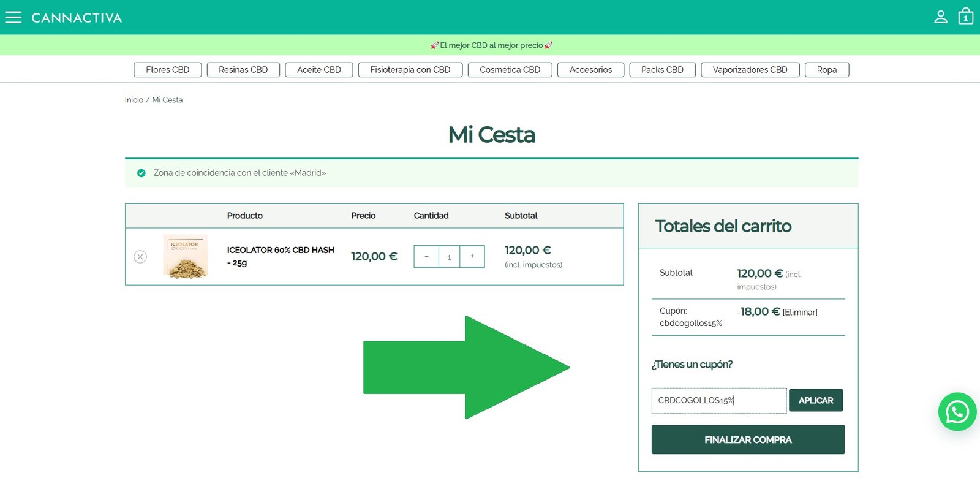Screen dimensions: 980x478
Task: Open Packs CBD category
Action: click(662, 70)
